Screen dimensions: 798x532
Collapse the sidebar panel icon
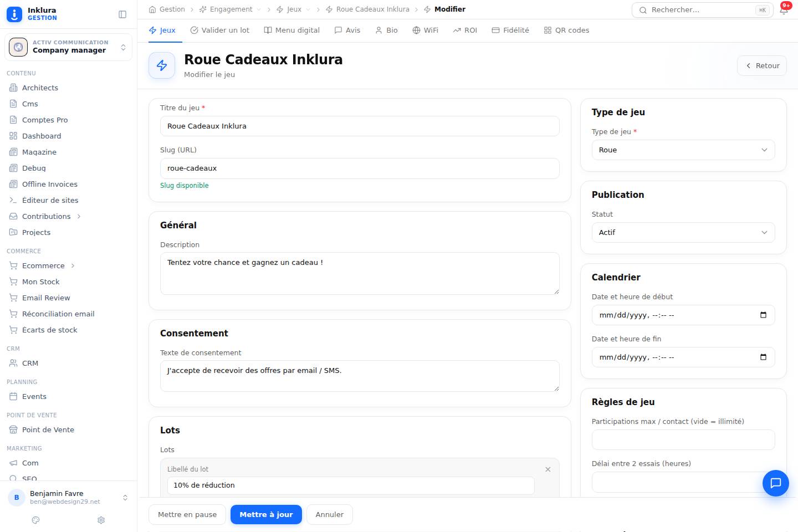pyautogui.click(x=122, y=14)
